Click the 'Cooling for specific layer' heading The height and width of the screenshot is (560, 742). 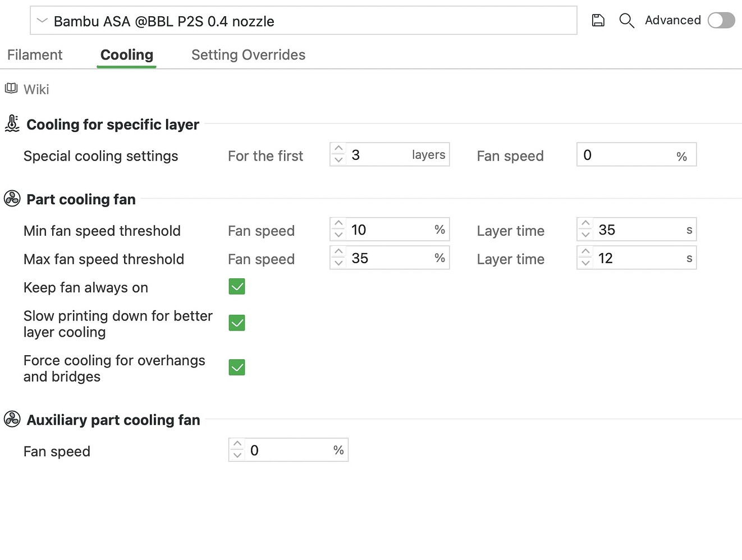pyautogui.click(x=113, y=124)
